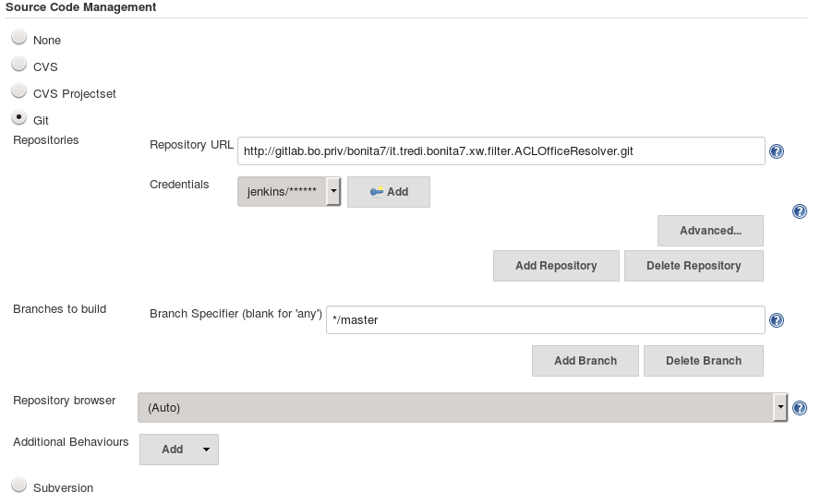Open help for Branch Specifier field
The image size is (821, 504).
[x=777, y=320]
